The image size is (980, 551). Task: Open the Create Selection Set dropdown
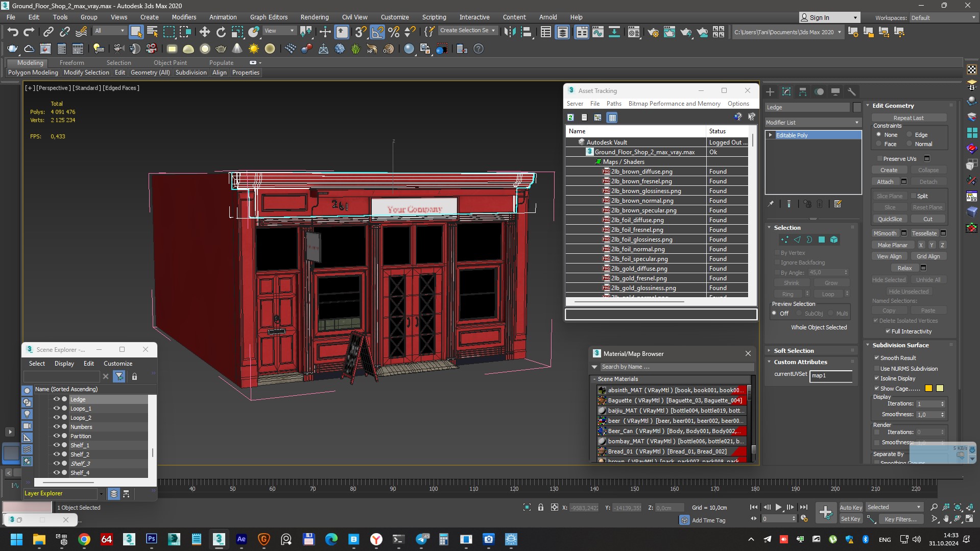(x=468, y=31)
